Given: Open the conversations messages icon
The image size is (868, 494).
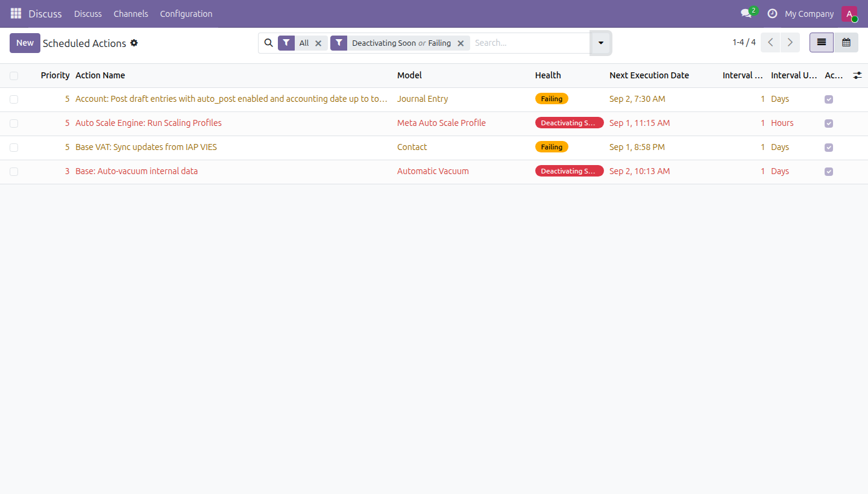Looking at the screenshot, I should point(746,13).
